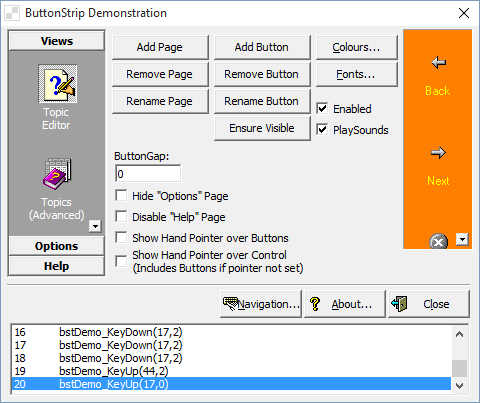This screenshot has width=480, height=403.
Task: Click the Add Page button
Action: pos(160,47)
